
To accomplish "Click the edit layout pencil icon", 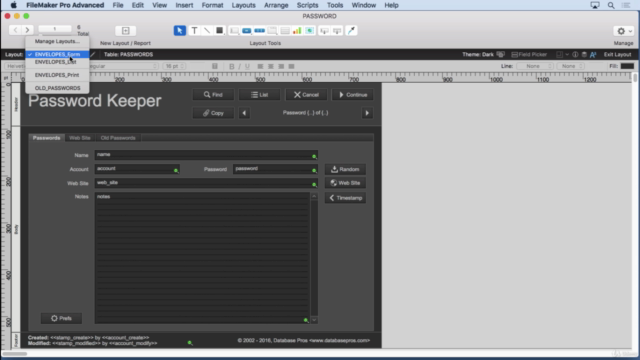I will [93, 54].
